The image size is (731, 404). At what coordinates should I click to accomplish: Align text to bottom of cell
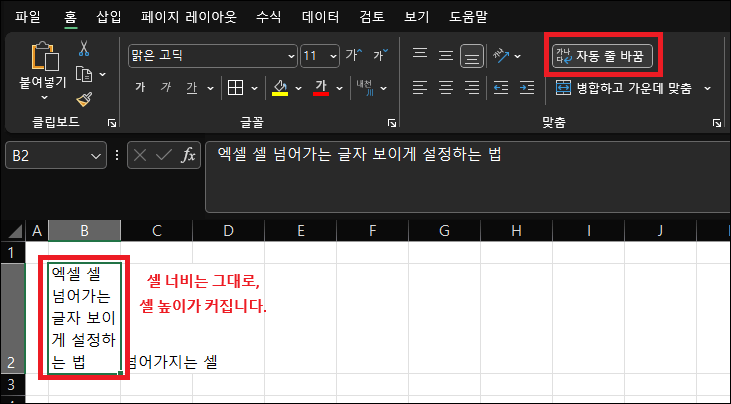pos(472,56)
